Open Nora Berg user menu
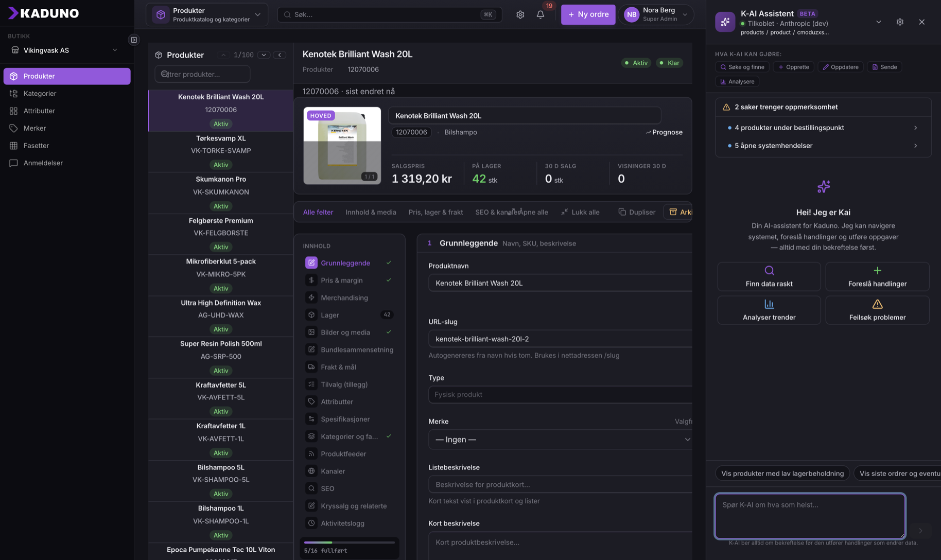The width and height of the screenshot is (941, 560). 656,14
